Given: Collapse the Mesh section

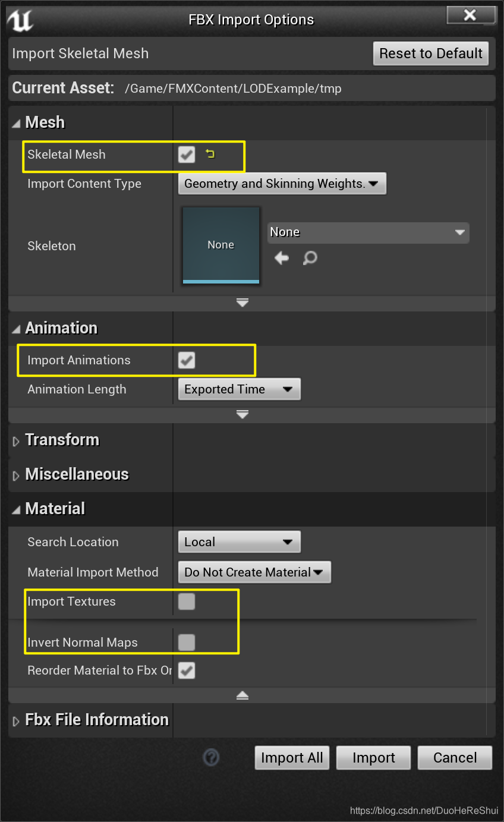Looking at the screenshot, I should [16, 123].
